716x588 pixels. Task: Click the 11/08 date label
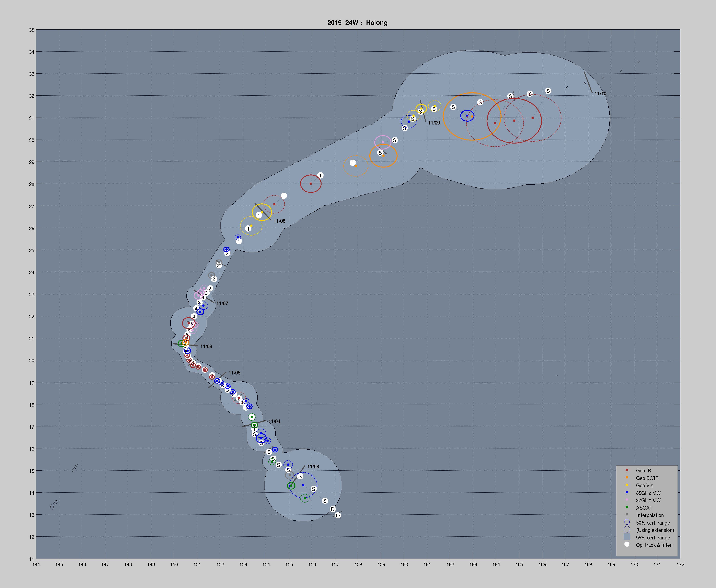pos(279,221)
